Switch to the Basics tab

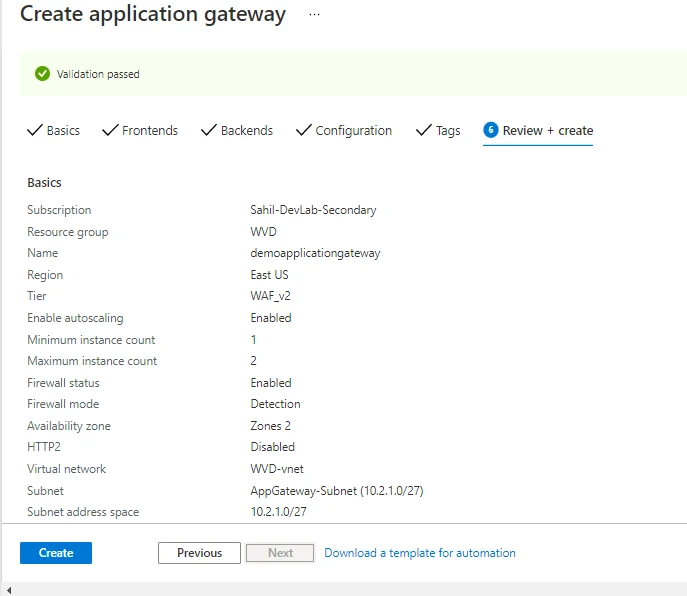coord(54,131)
